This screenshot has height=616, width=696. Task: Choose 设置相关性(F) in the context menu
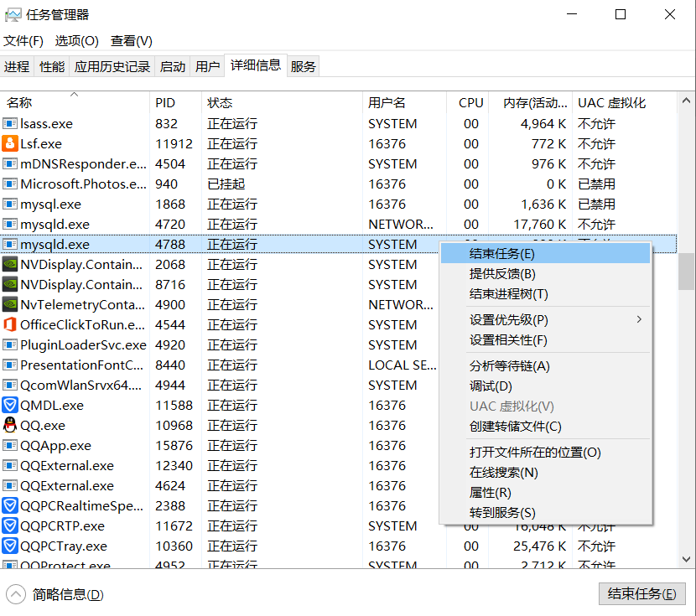pyautogui.click(x=546, y=340)
